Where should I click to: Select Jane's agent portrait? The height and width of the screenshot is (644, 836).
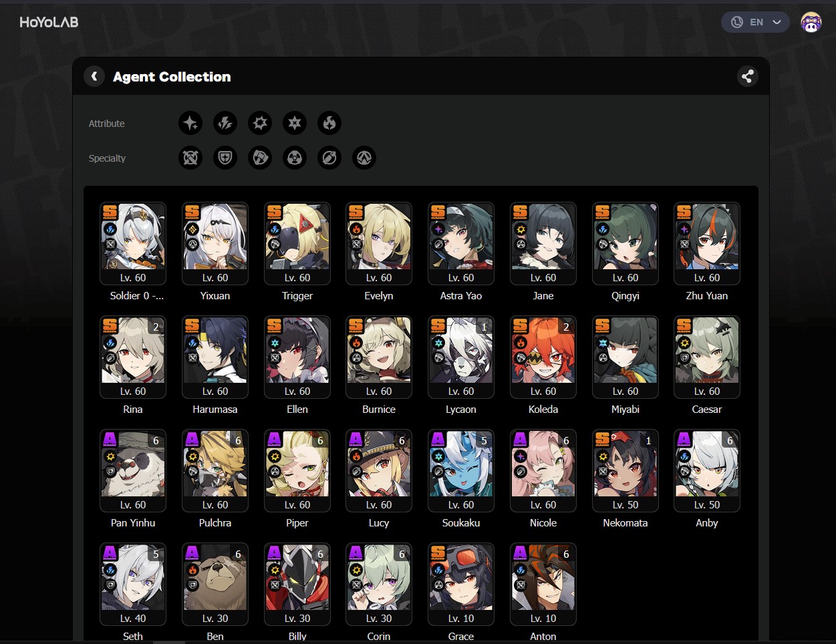[x=543, y=244]
